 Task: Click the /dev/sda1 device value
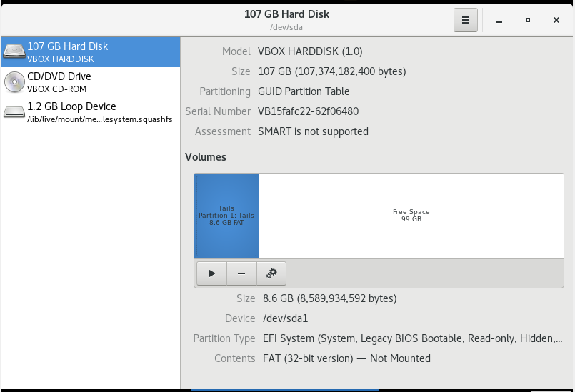point(285,318)
